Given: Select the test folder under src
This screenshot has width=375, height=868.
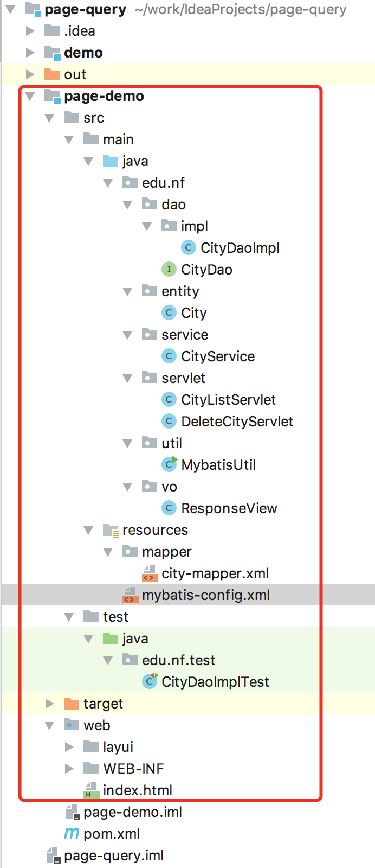Looking at the screenshot, I should [x=115, y=617].
